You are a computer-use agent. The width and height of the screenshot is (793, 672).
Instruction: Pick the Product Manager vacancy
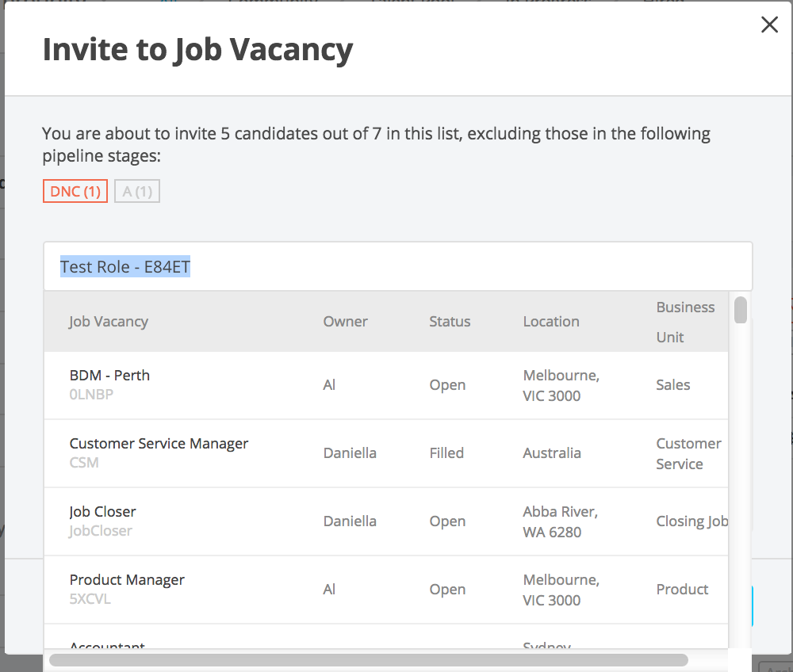(x=127, y=580)
